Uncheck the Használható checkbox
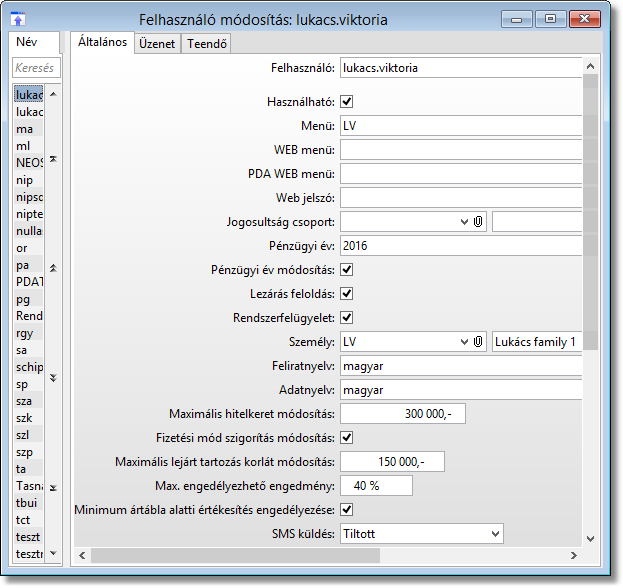This screenshot has height=588, width=623. (347, 101)
